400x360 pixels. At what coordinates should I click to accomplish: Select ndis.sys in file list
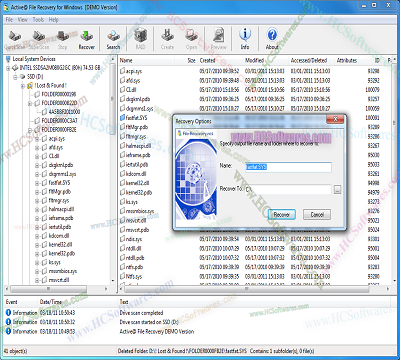[134, 239]
